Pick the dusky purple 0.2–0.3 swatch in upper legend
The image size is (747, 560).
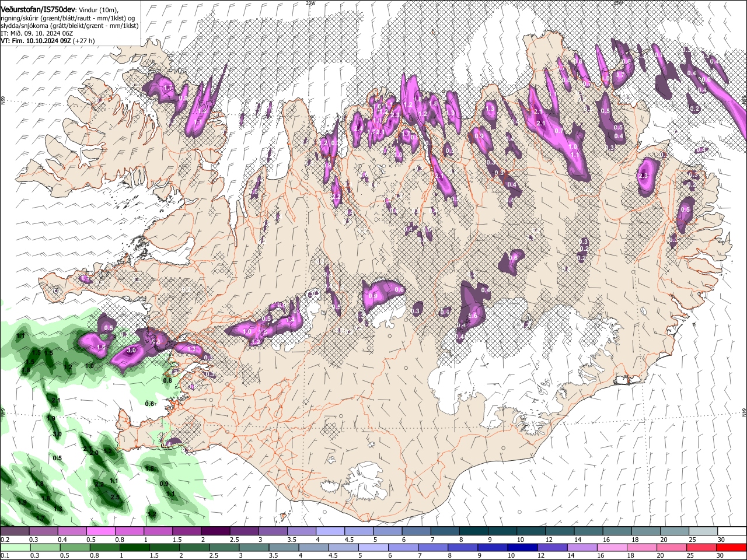tap(15, 531)
